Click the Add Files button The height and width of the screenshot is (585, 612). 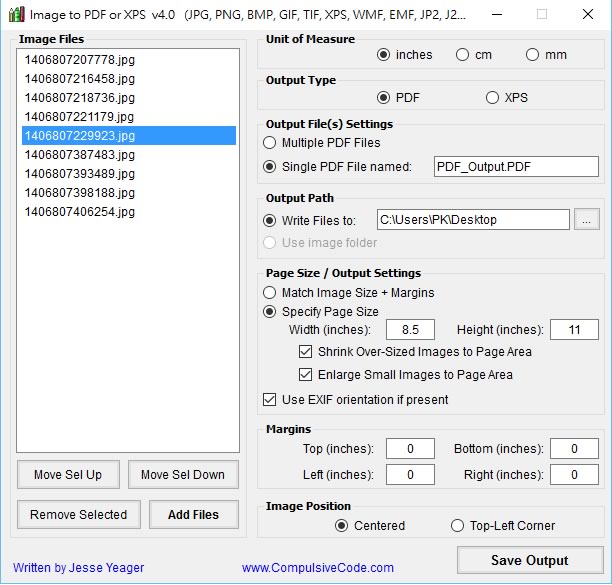[194, 515]
